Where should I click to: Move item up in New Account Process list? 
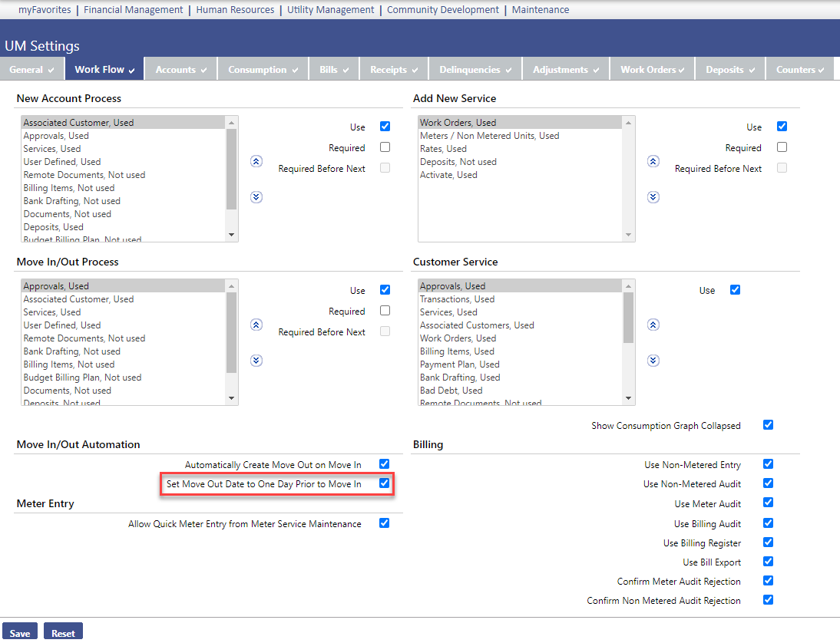pyautogui.click(x=256, y=161)
